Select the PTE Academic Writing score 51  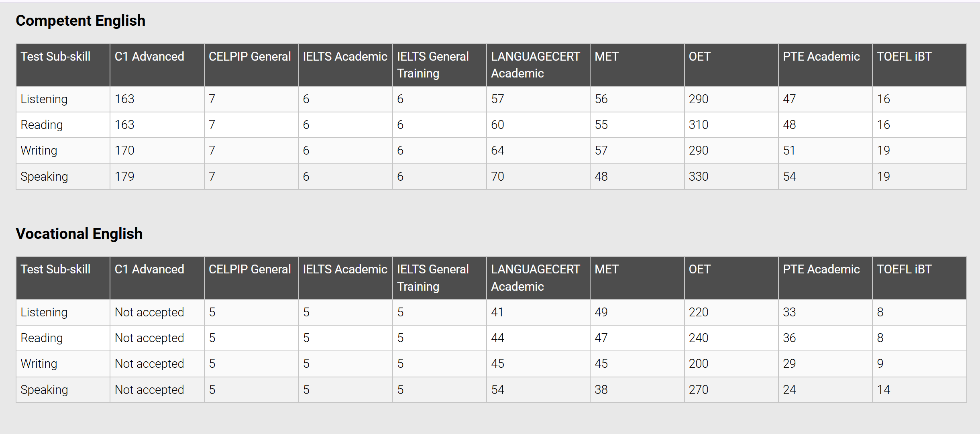pyautogui.click(x=789, y=151)
